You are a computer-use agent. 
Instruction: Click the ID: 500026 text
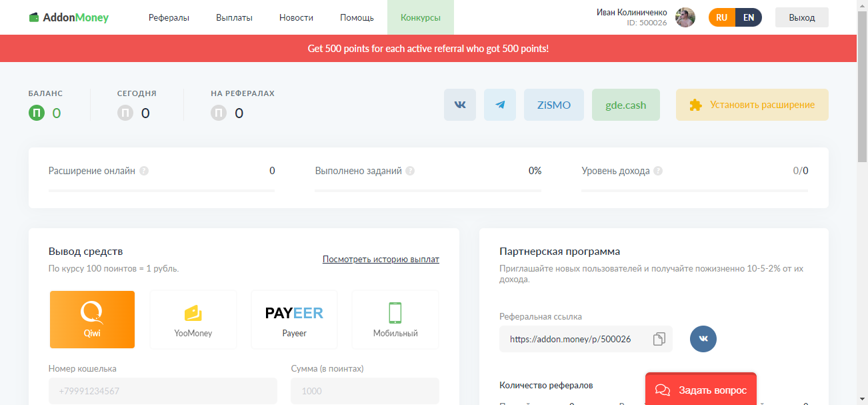pyautogui.click(x=647, y=23)
